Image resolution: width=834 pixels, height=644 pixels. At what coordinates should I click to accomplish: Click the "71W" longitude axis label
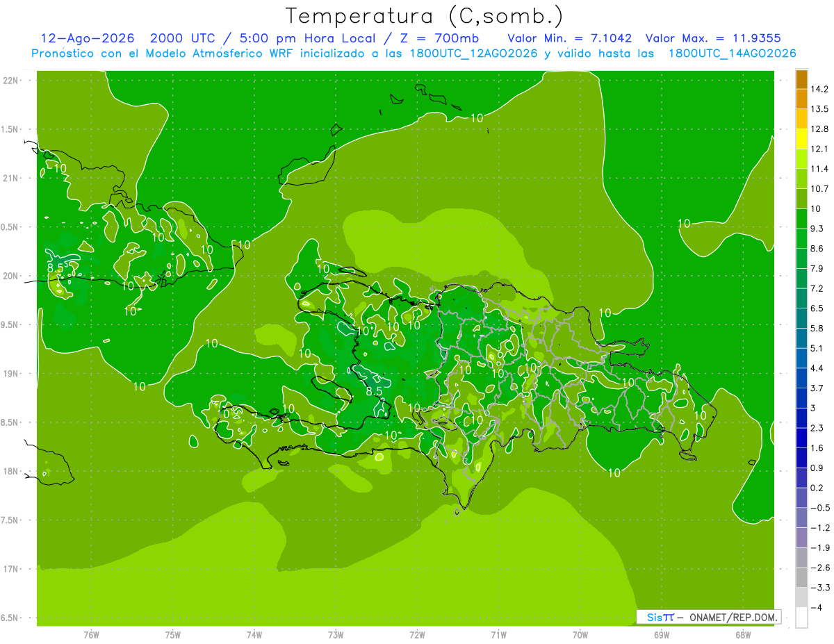coord(498,635)
